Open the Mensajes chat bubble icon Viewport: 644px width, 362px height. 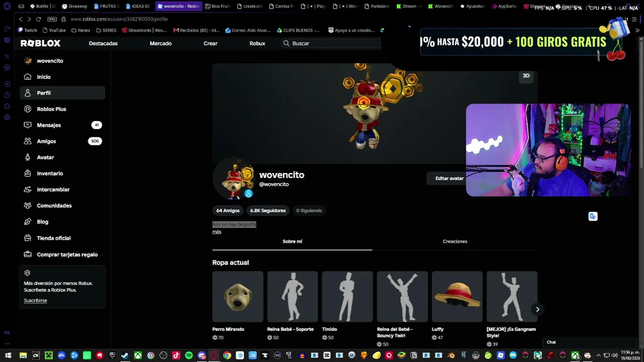[28, 125]
